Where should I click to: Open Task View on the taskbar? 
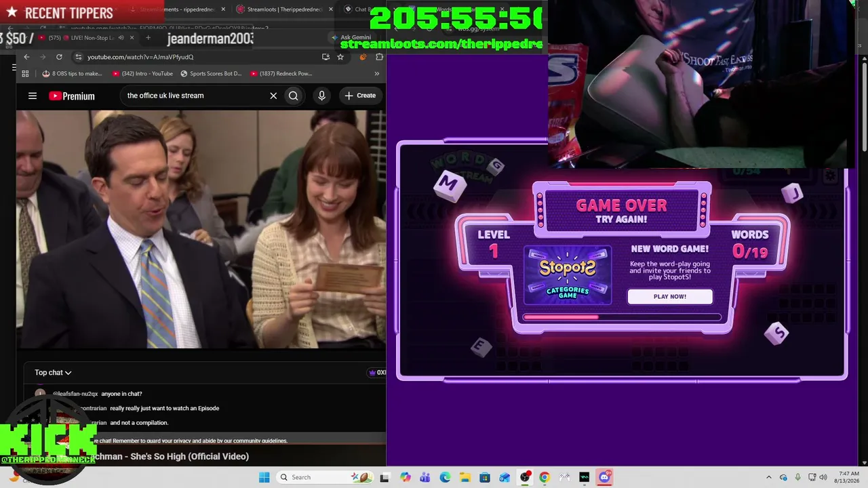click(x=385, y=477)
